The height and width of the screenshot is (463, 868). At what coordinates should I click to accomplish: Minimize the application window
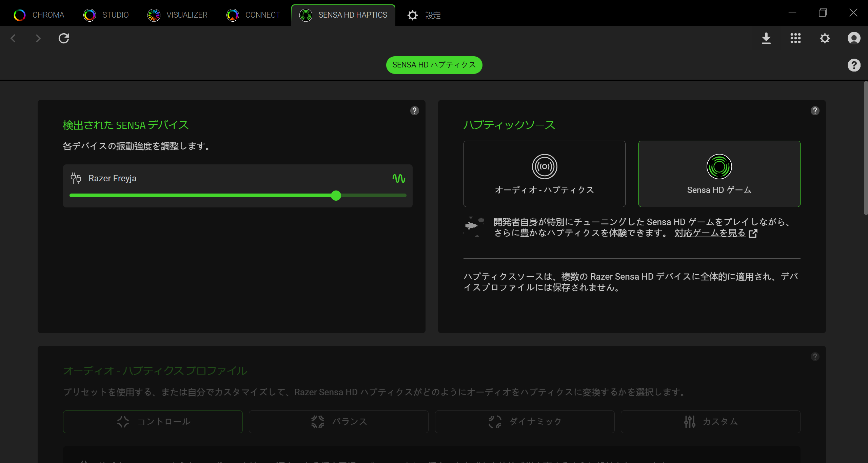tap(792, 13)
